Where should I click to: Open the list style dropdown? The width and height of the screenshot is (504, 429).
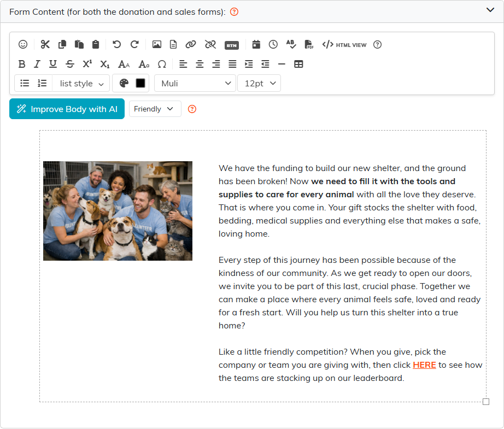click(81, 84)
